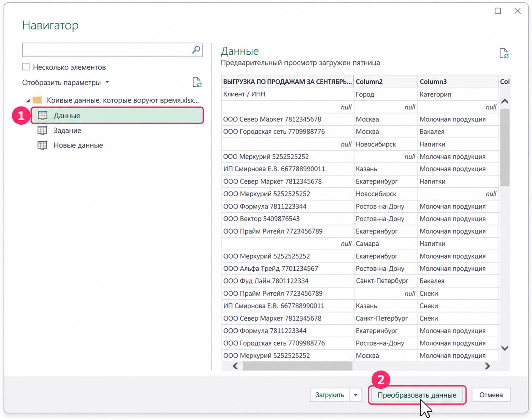Open the arrow dropdown next to Загрузить
Image resolution: width=532 pixels, height=420 pixels.
click(x=356, y=395)
